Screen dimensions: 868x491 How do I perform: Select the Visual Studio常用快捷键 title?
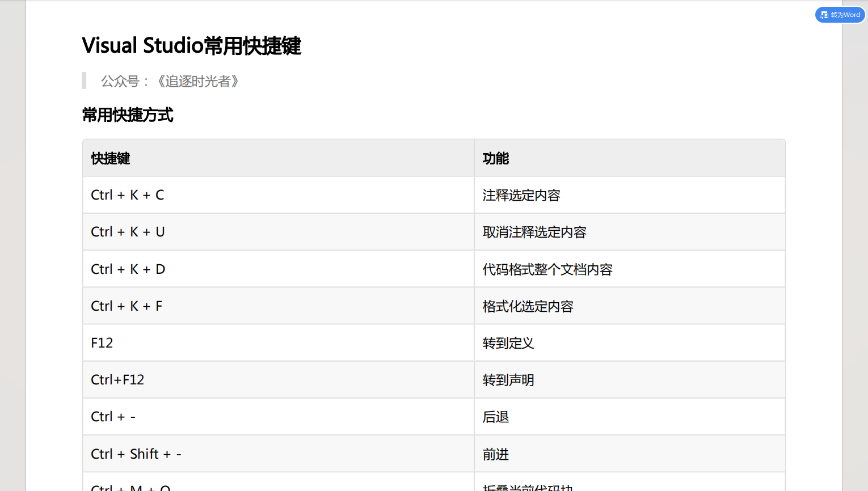tap(192, 45)
